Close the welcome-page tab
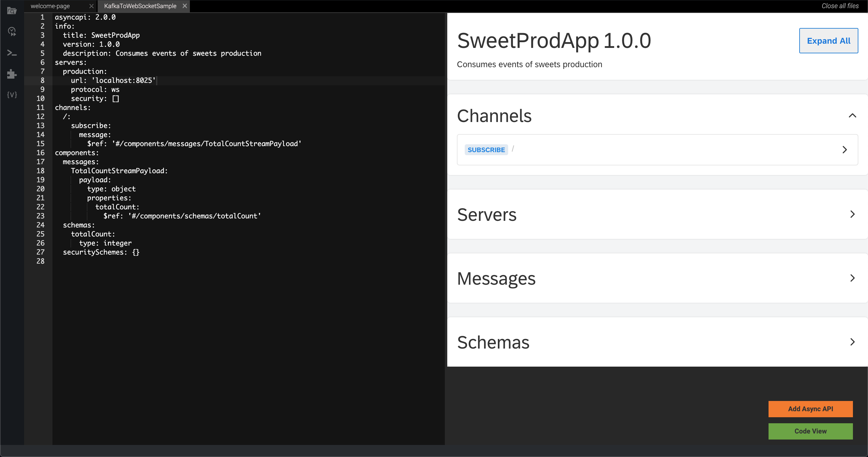The height and width of the screenshot is (457, 868). [x=92, y=6]
